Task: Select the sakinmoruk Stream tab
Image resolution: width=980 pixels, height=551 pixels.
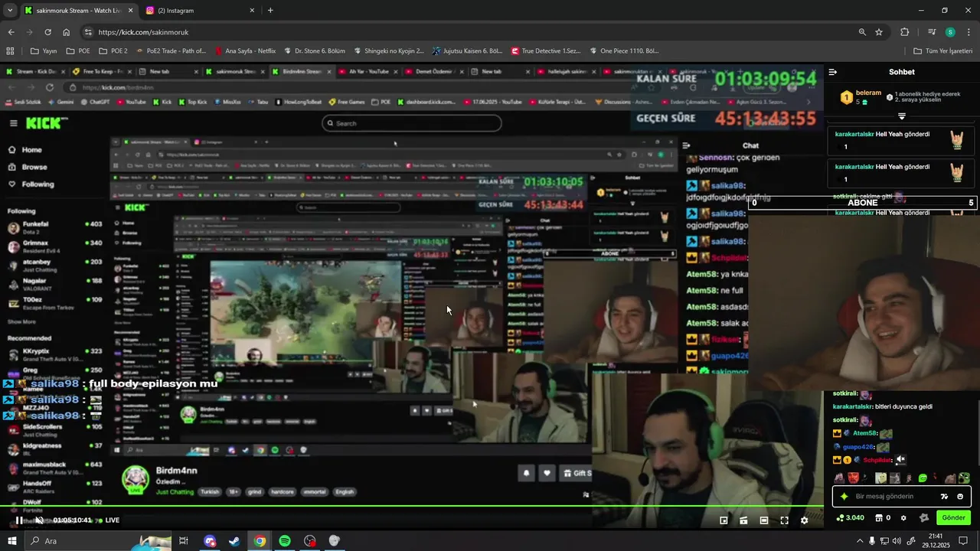Action: pyautogui.click(x=79, y=11)
